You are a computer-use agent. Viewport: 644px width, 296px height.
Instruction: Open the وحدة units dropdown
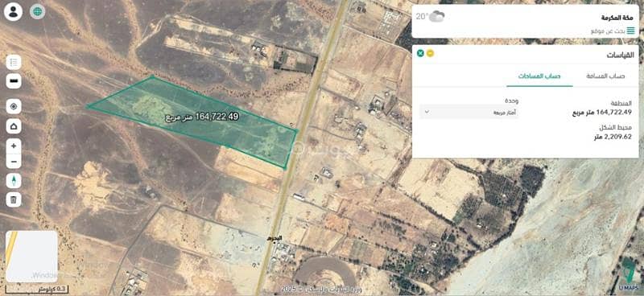469,112
